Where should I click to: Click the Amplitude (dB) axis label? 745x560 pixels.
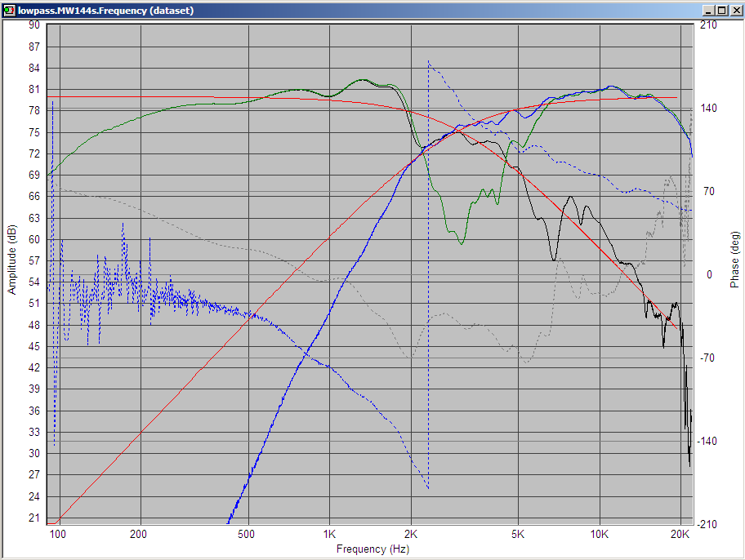(12, 260)
